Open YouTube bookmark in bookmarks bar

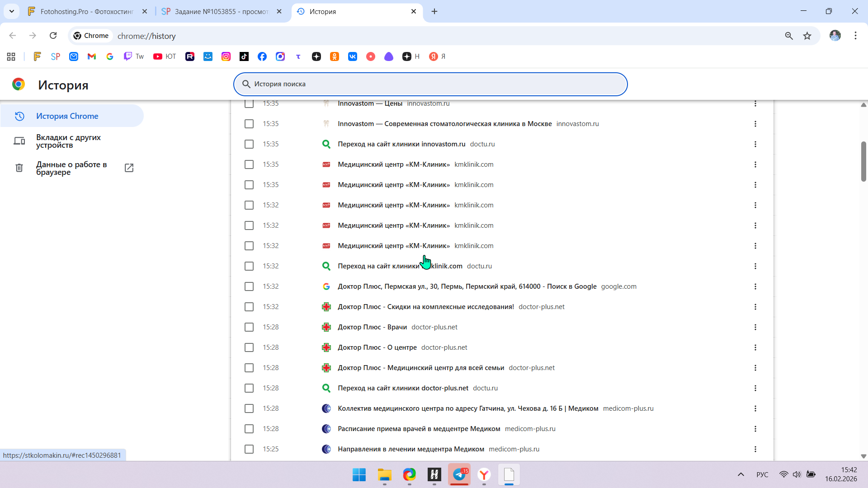[164, 56]
